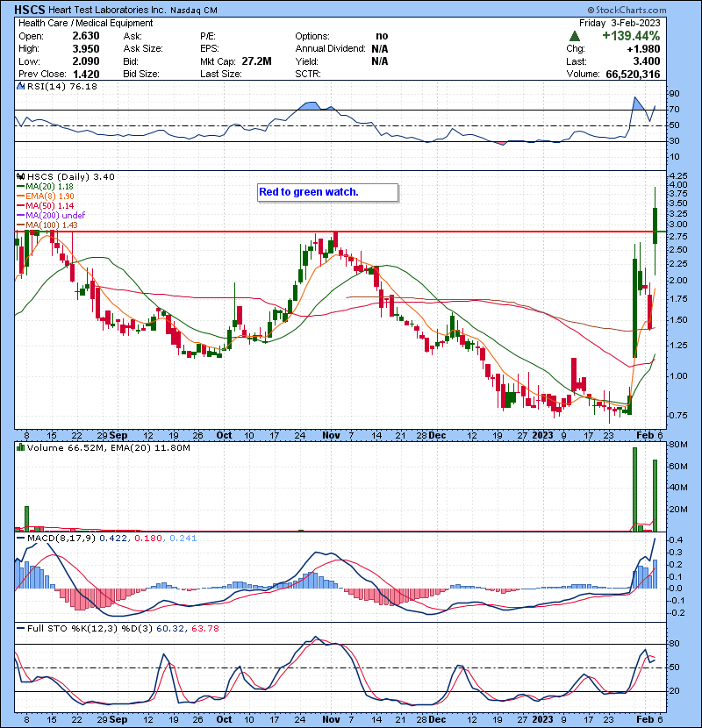Image resolution: width=702 pixels, height=728 pixels.
Task: Click the 2023 label below price chart
Action: 542,436
